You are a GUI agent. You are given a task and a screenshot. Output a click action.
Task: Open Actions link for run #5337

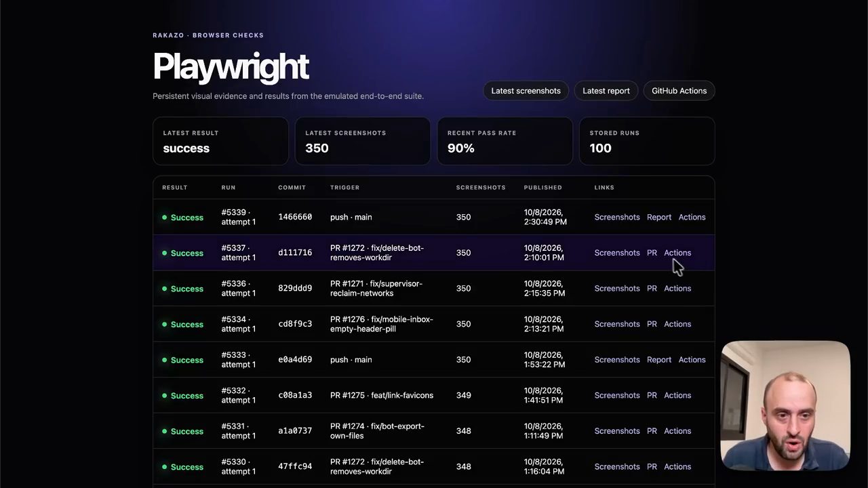click(x=677, y=253)
